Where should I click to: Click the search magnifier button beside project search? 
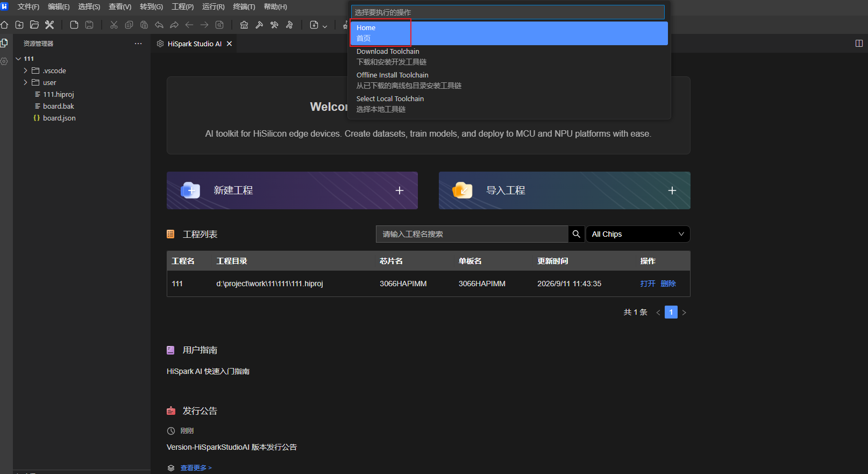(576, 234)
